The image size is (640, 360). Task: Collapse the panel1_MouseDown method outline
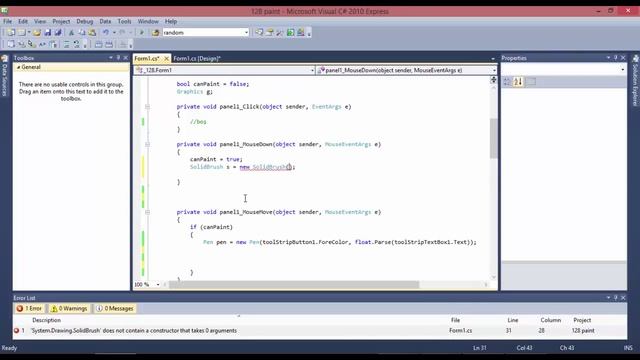pos(147,144)
